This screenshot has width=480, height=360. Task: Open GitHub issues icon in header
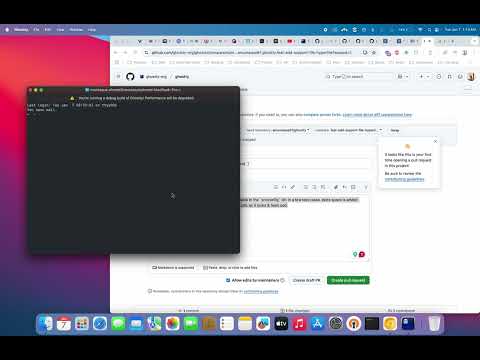coord(439,77)
